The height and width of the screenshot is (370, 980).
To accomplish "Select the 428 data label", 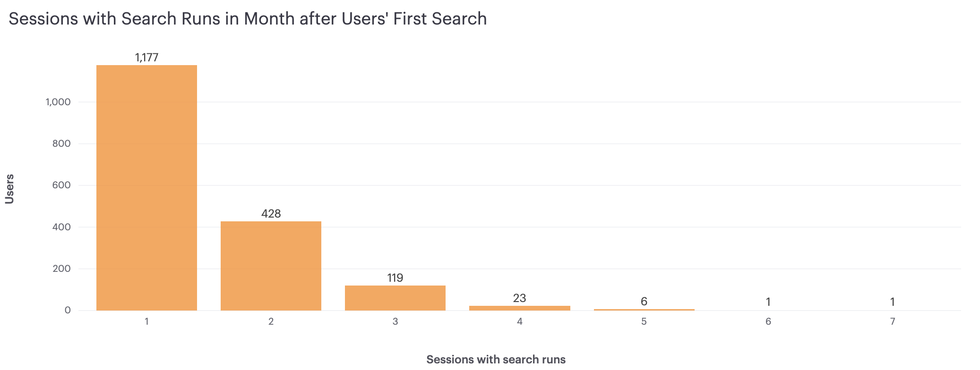I will pyautogui.click(x=271, y=214).
